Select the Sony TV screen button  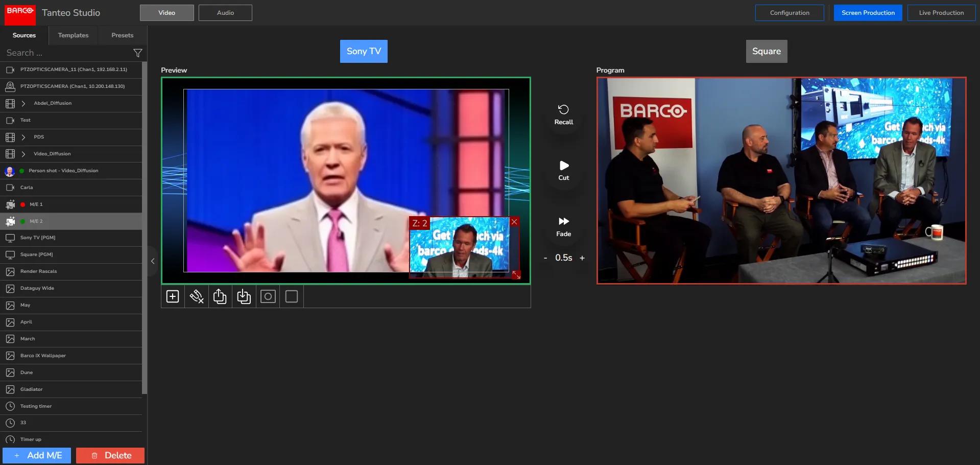tap(364, 51)
